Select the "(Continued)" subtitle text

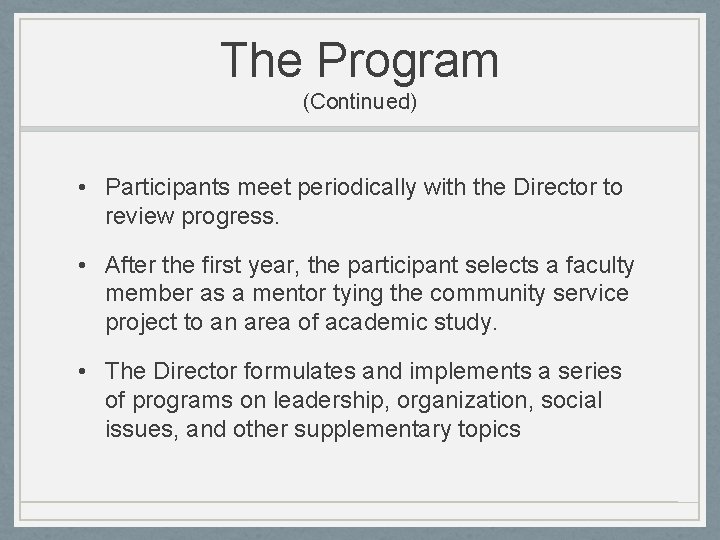click(360, 103)
